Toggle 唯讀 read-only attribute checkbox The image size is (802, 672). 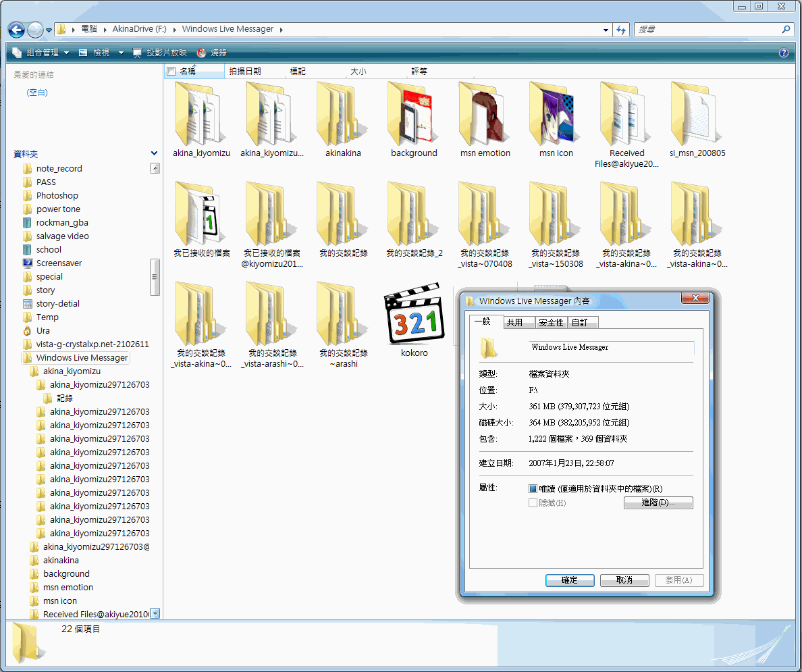tap(533, 488)
